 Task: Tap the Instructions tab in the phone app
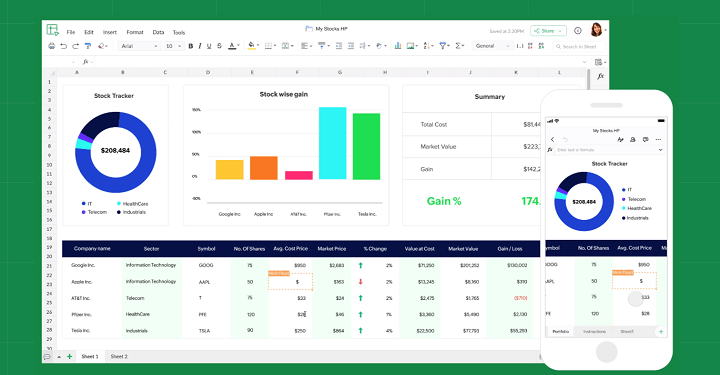[594, 331]
